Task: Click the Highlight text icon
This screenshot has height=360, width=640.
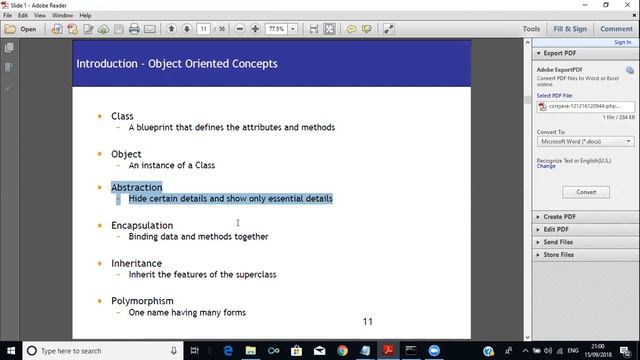Action: click(367, 29)
